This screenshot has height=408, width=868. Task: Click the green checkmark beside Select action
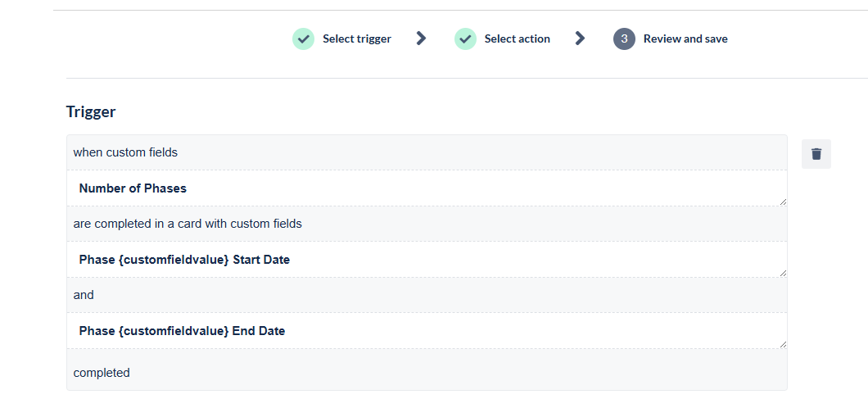pyautogui.click(x=466, y=39)
